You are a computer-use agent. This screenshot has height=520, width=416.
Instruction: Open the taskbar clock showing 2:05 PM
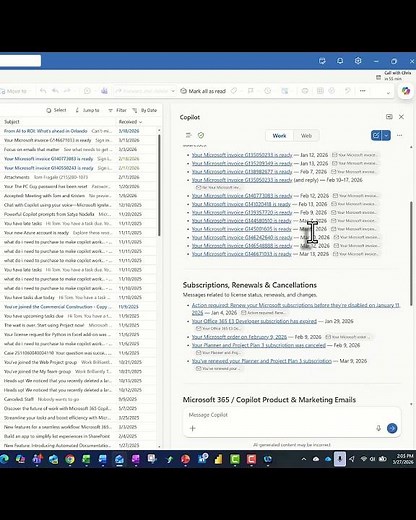403,459
